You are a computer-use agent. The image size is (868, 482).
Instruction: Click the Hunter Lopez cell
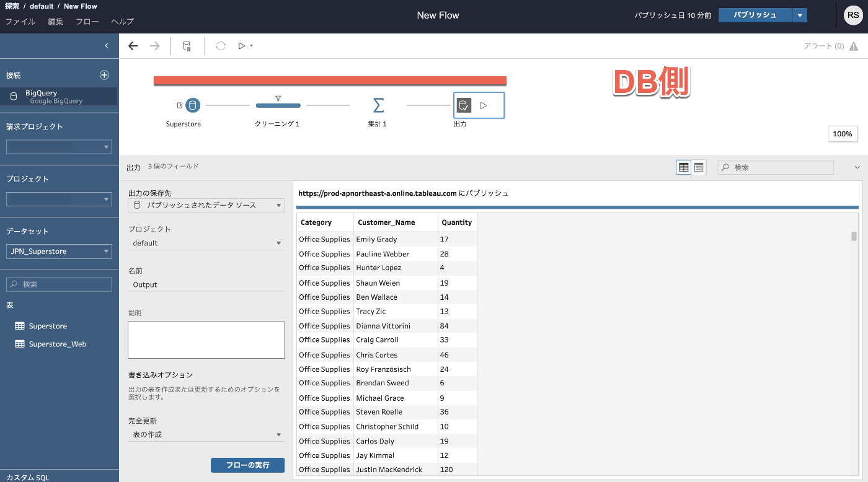396,268
